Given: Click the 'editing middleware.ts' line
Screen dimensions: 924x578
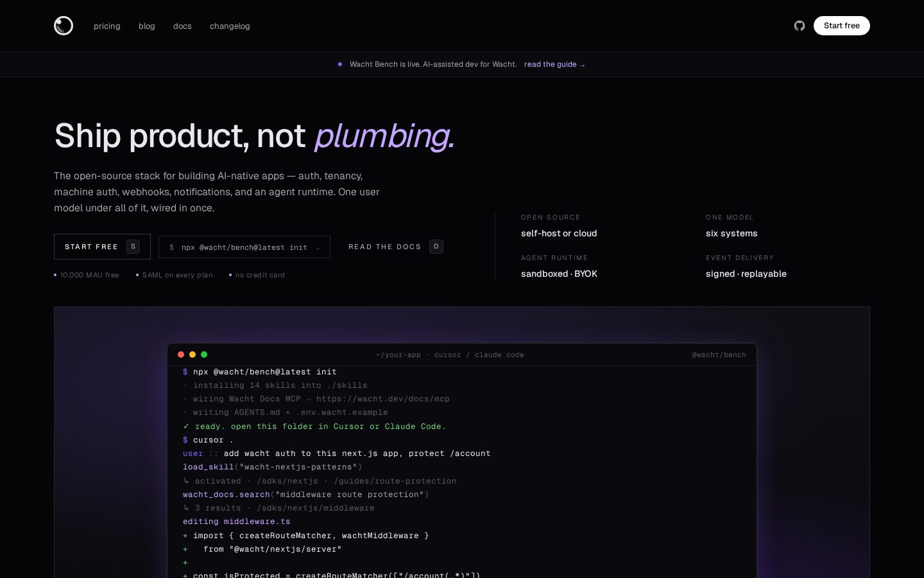Looking at the screenshot, I should coord(237,521).
